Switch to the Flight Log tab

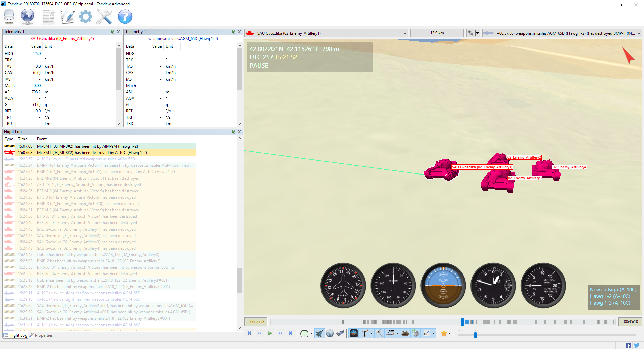coord(15,335)
